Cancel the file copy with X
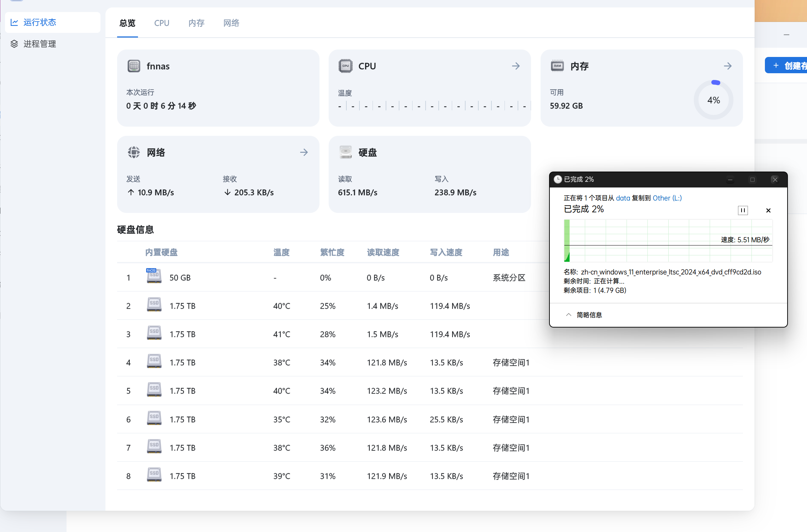 768,210
